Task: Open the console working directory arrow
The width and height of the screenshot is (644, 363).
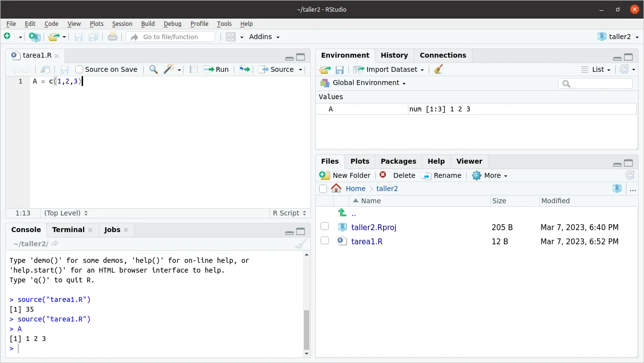Action: [55, 243]
